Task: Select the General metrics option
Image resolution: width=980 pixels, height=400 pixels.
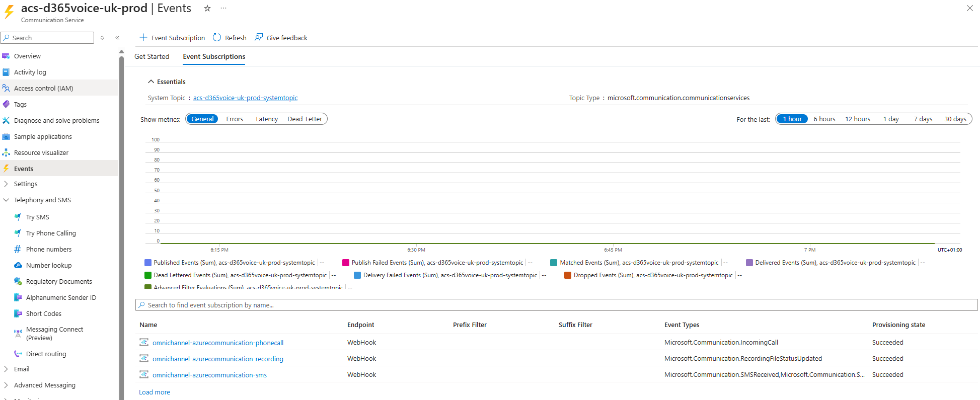Action: click(x=202, y=119)
